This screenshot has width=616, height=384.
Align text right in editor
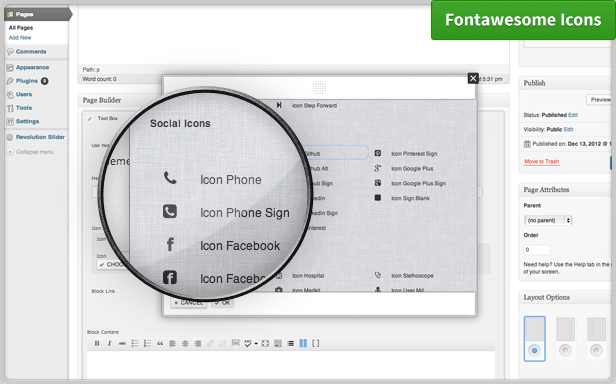coord(198,344)
